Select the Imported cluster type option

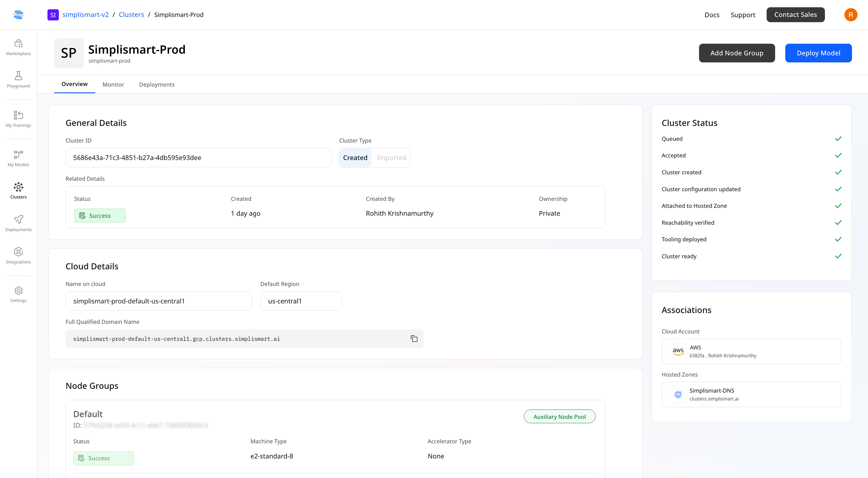click(391, 158)
